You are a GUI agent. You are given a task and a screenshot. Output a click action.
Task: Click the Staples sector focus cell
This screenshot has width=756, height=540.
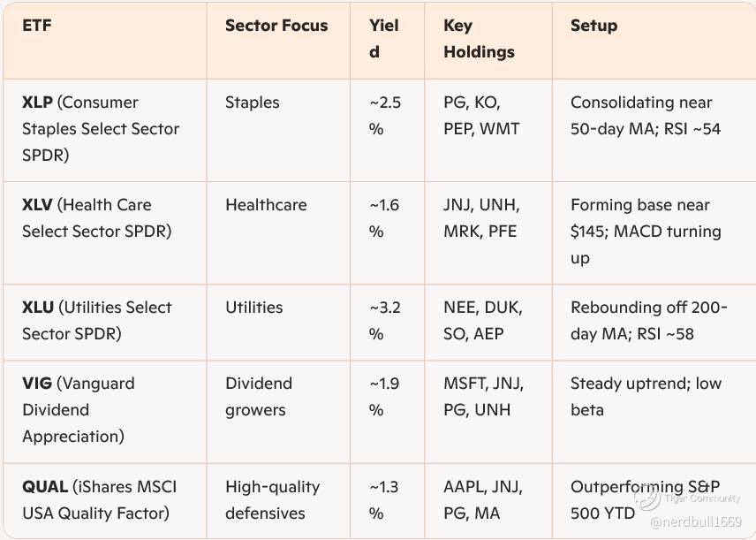click(252, 103)
